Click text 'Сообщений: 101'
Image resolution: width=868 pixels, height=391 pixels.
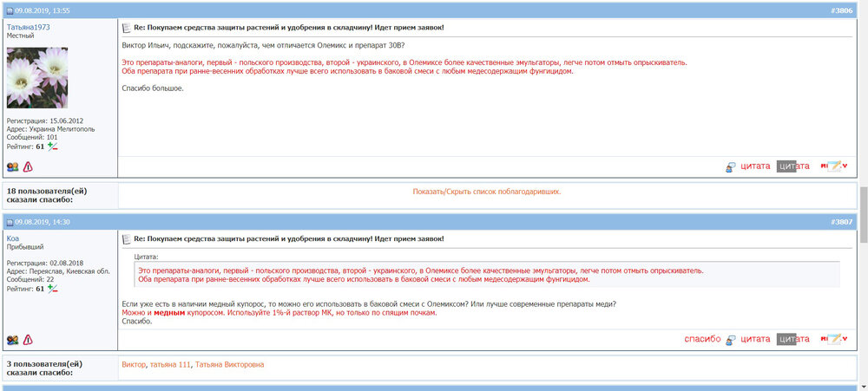tap(32, 137)
